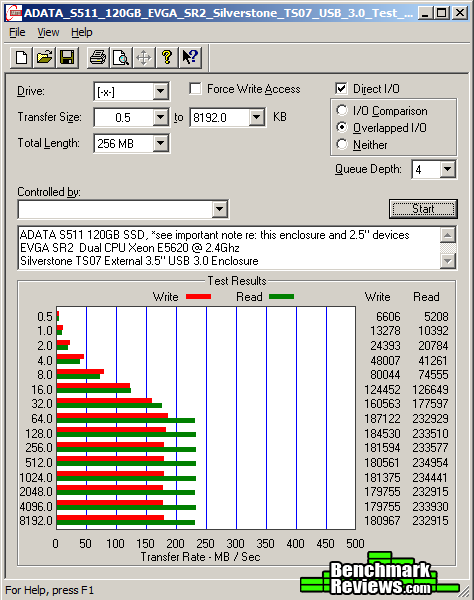474x600 pixels.
Task: Select the I/O Comparison radio button
Action: (342, 111)
